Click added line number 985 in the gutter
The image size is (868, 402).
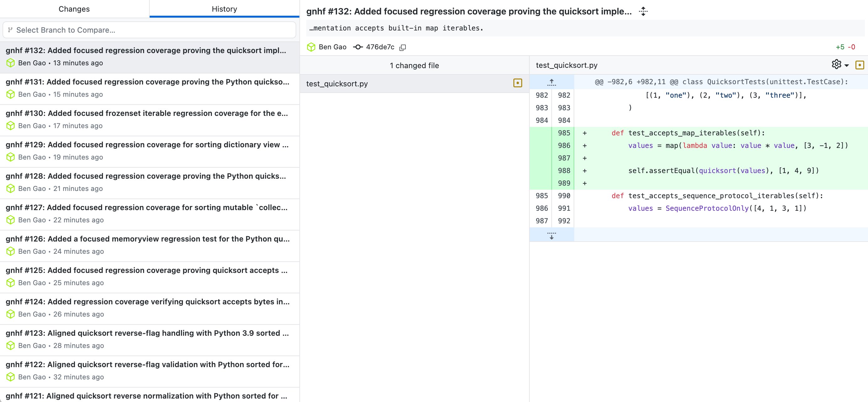[x=564, y=133]
